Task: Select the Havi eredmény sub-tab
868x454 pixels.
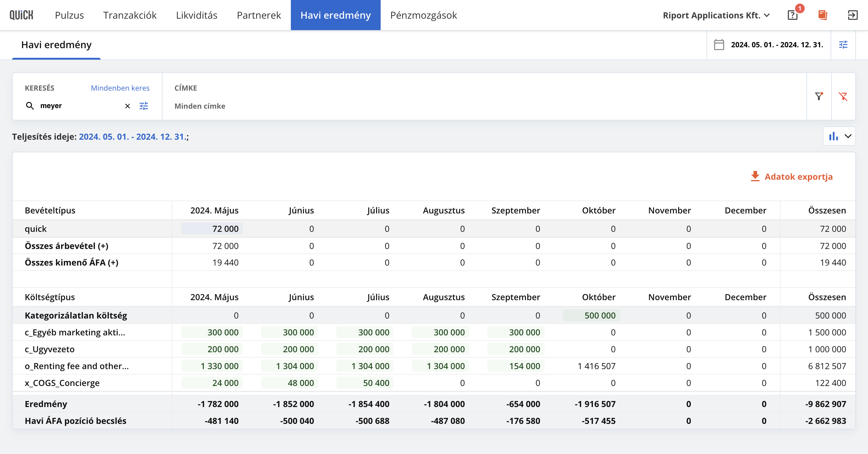Action: (56, 45)
